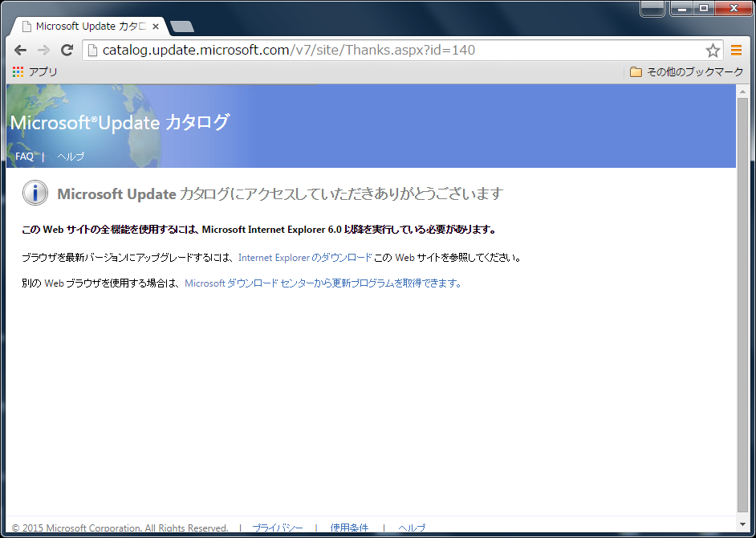Follow the Internet Explorer のダウンロード link
This screenshot has width=756, height=538.
click(x=305, y=258)
